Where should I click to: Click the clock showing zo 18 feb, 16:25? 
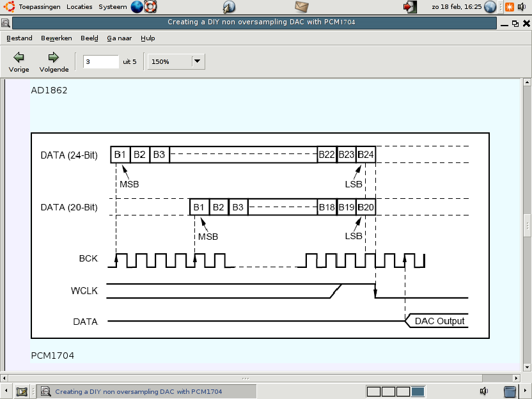click(x=457, y=7)
